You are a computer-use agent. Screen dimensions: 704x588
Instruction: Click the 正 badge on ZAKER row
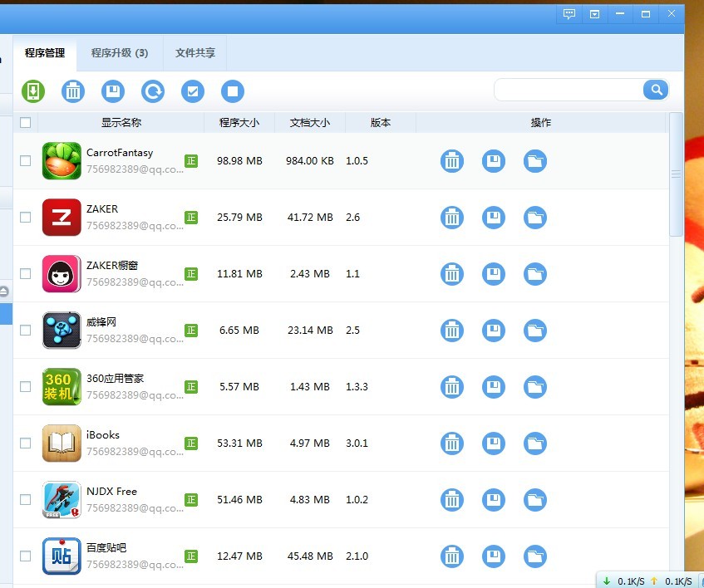[191, 218]
